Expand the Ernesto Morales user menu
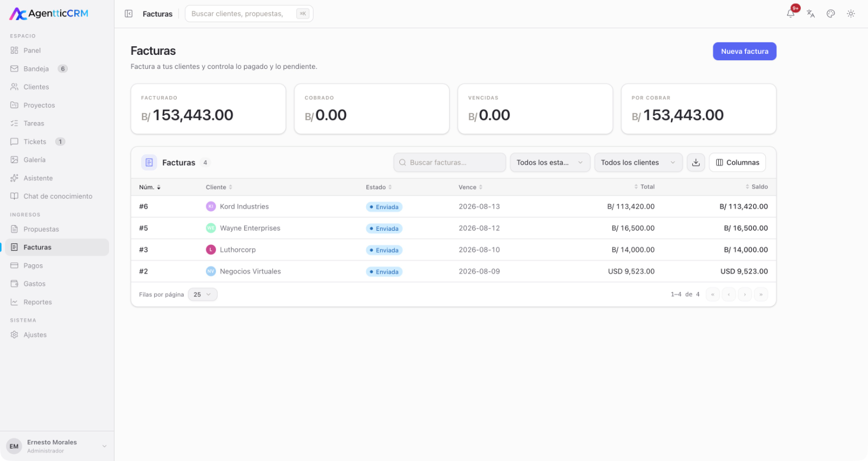 coord(57,446)
